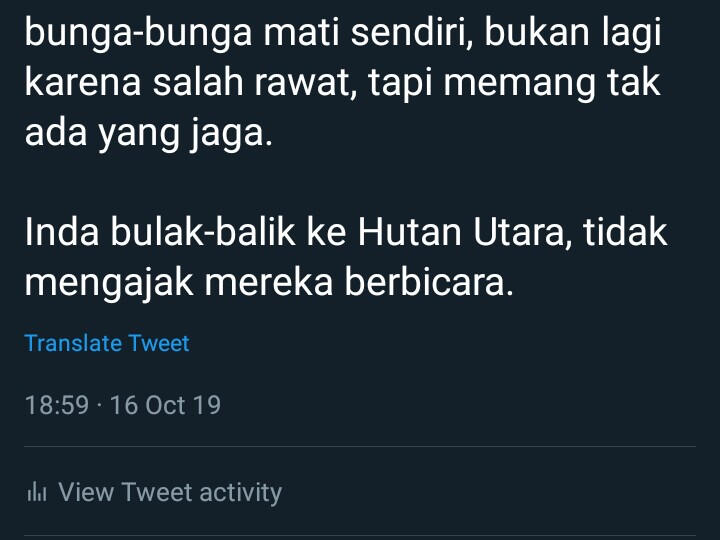The height and width of the screenshot is (540, 720).
Task: Tap the line starting 'bunga-bunga mati sendiri'
Action: 343,33
